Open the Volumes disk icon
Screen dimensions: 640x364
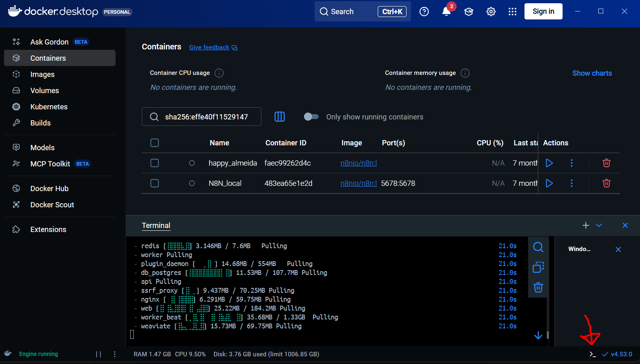(x=16, y=90)
